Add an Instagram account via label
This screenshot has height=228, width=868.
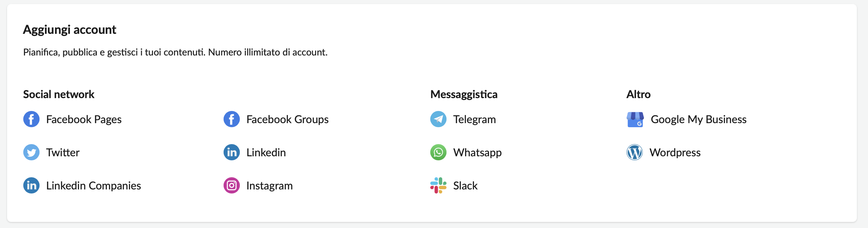(x=270, y=186)
